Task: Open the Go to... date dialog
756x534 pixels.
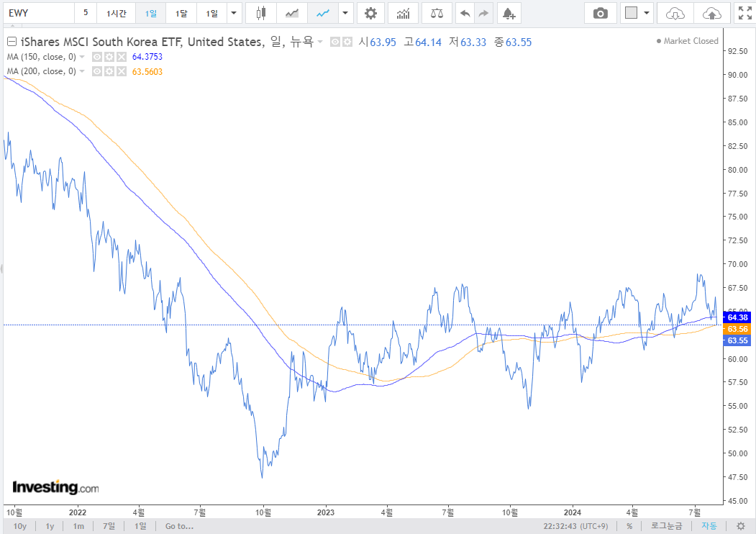Action: coord(179,526)
